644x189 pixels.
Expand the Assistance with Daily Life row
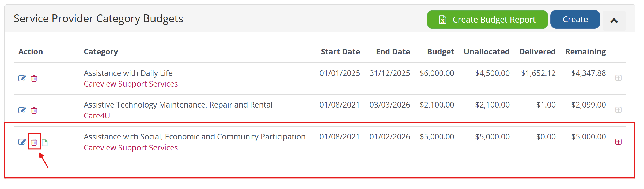(618, 78)
